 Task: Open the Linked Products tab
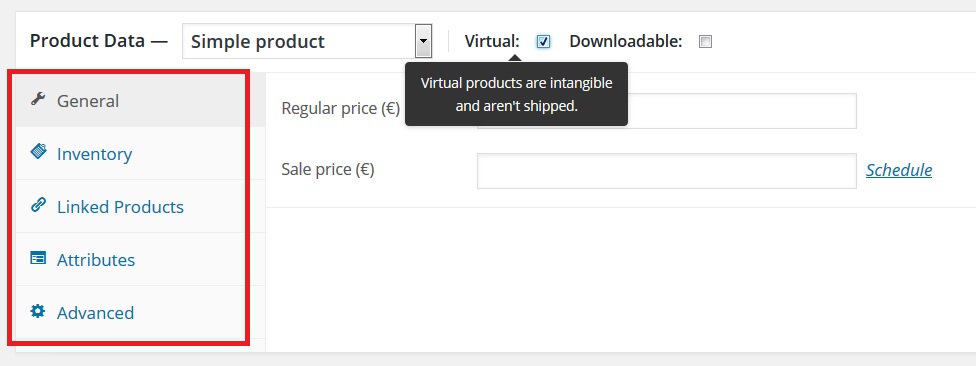[x=120, y=207]
